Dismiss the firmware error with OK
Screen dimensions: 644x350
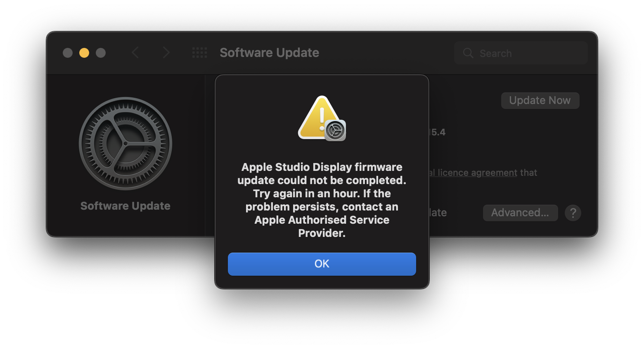click(322, 264)
